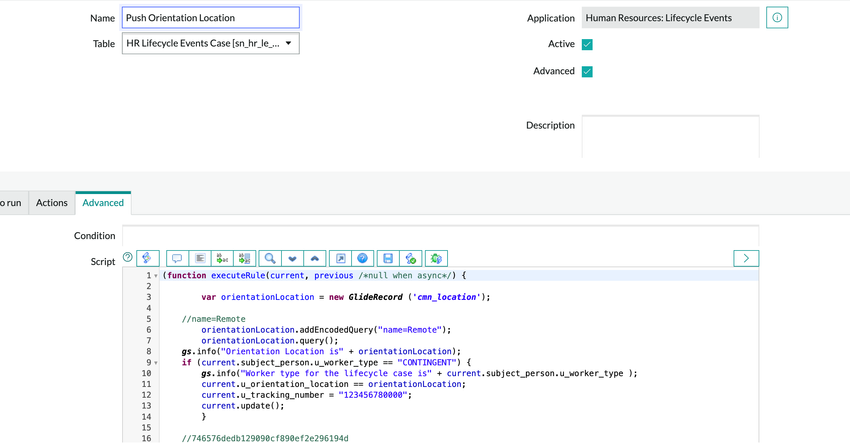Viewport: 850px width, 443px height.
Task: Click the Format Code icon
Action: point(200,259)
